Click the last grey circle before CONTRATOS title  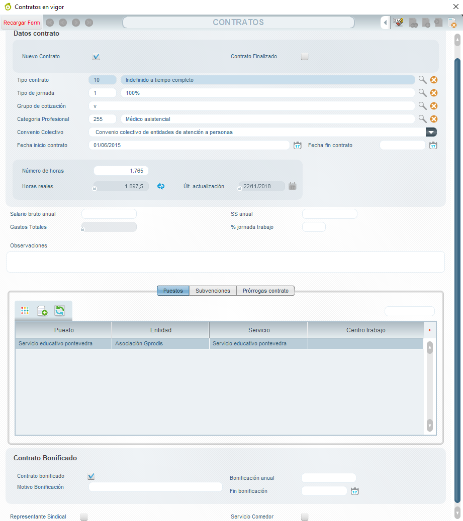89,23
